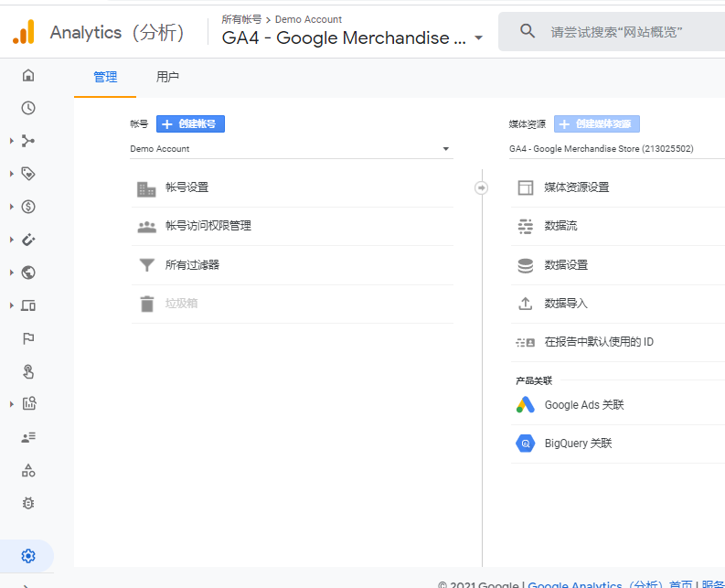This screenshot has height=588, width=725.
Task: Expand the Monetization sidebar section arrow
Action: 12,207
